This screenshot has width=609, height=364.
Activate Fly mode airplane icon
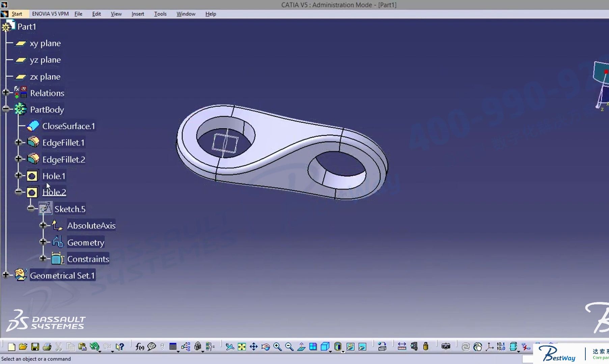(230, 346)
